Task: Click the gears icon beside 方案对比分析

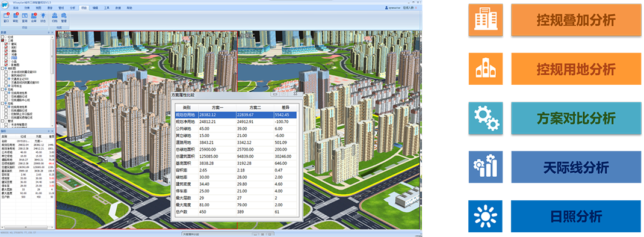Action: point(486,118)
